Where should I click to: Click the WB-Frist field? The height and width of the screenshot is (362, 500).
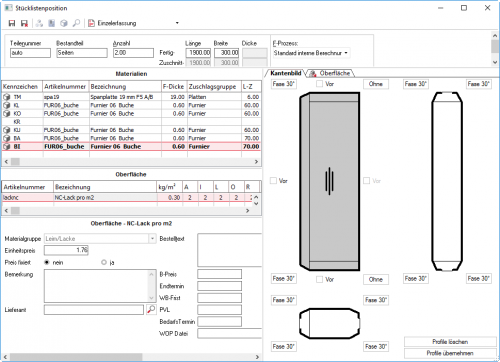(220, 298)
